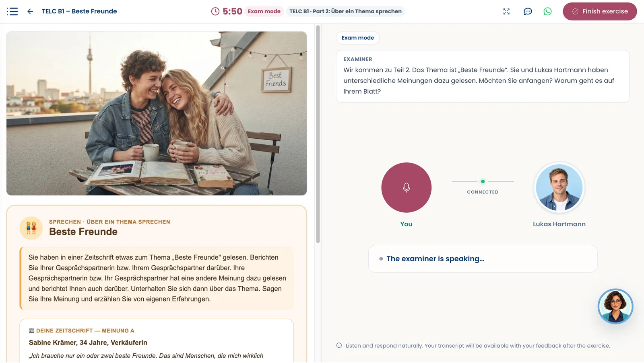Image resolution: width=644 pixels, height=363 pixels.
Task: Click the 'DEINE ZEITSCHRIFT — MEINUNG A' heading
Action: pos(85,330)
